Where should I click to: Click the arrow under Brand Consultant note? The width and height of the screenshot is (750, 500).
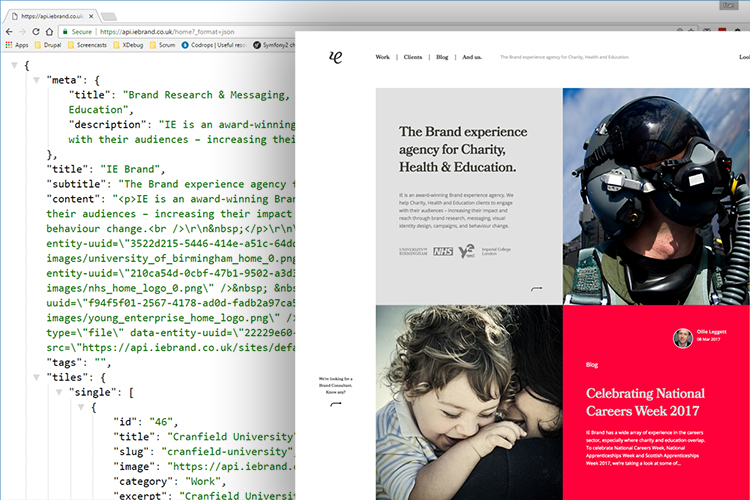(x=336, y=404)
